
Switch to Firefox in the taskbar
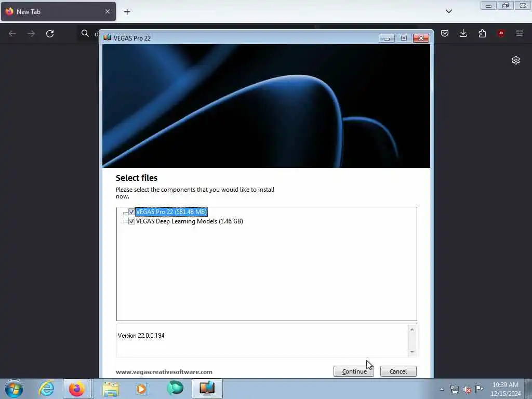click(77, 389)
